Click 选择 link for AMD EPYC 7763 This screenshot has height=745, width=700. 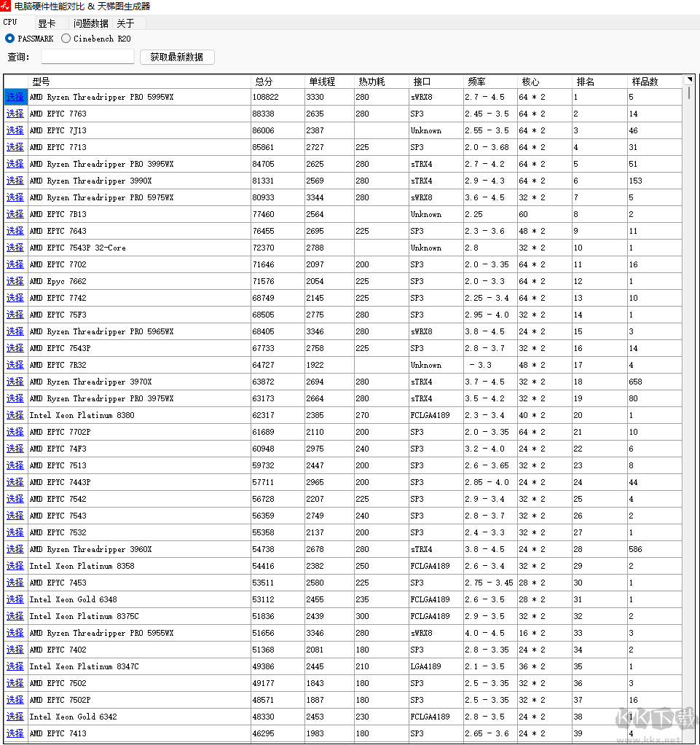15,114
